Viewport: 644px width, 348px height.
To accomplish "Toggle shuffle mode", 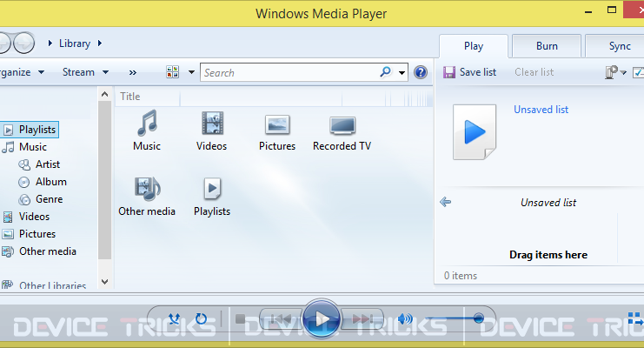I will coord(175,318).
